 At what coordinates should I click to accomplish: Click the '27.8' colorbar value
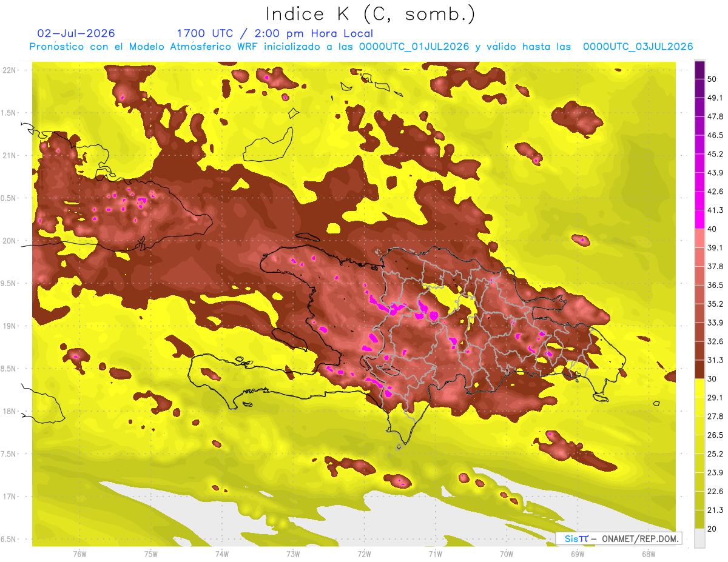point(715,416)
